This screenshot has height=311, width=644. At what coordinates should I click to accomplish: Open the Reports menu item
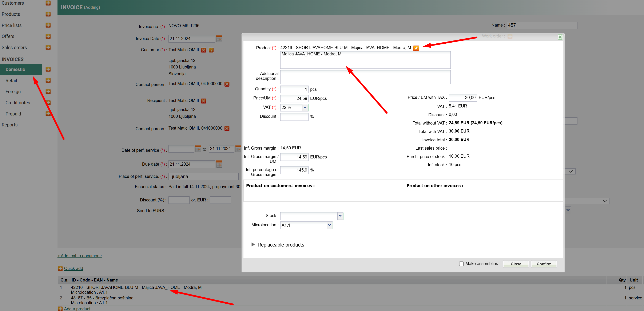pos(9,125)
